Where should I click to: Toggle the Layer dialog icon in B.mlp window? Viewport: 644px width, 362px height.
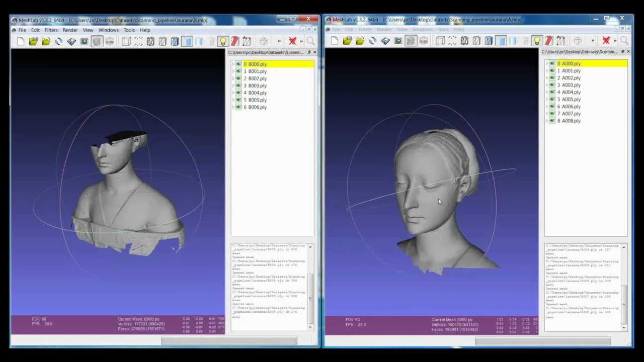(97, 41)
